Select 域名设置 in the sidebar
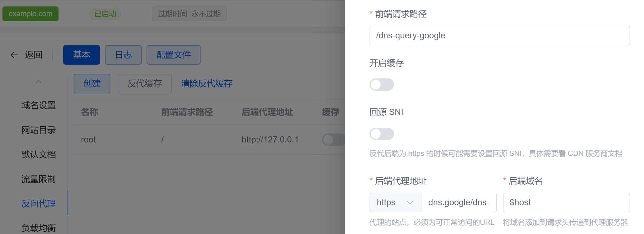644x234 pixels. pyautogui.click(x=39, y=105)
